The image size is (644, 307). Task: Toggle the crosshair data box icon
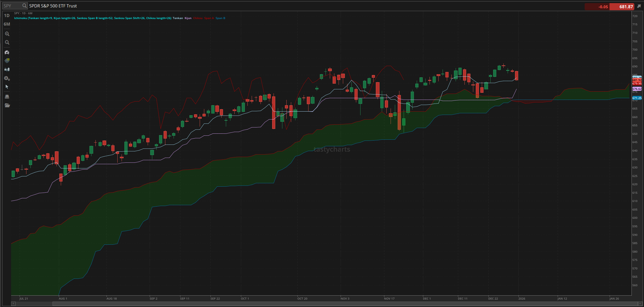(7, 61)
